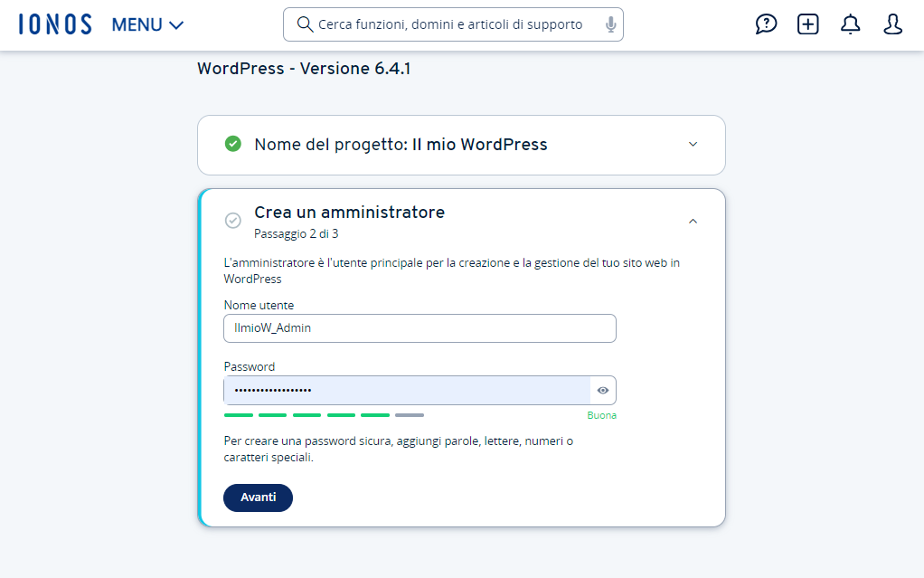This screenshot has width=924, height=578.
Task: Click the password hint text about parole, lettere, numeri
Action: (x=399, y=449)
